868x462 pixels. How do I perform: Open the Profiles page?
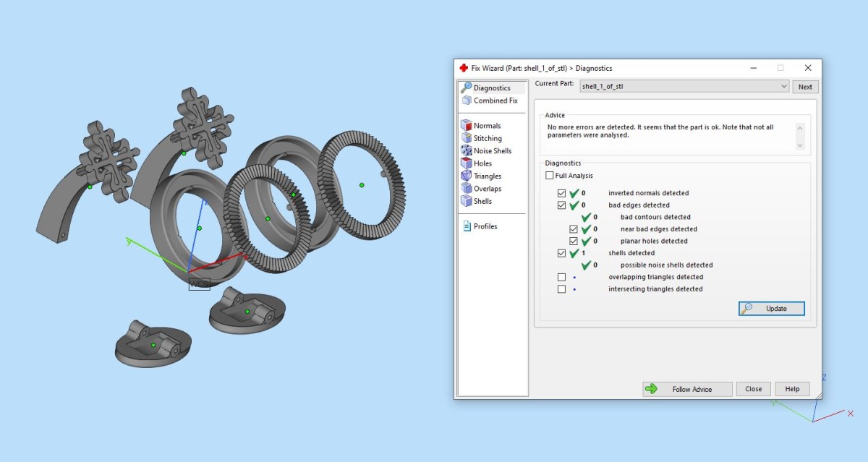[x=485, y=226]
